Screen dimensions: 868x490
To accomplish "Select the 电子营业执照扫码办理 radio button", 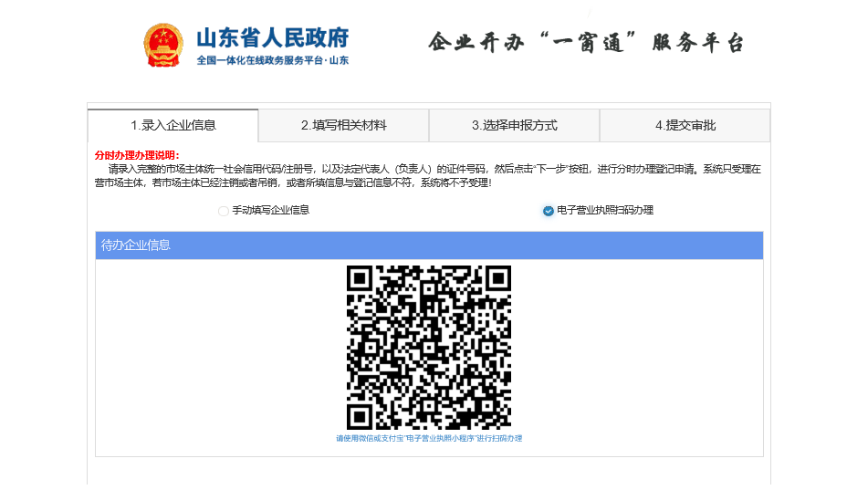I will pos(548,211).
